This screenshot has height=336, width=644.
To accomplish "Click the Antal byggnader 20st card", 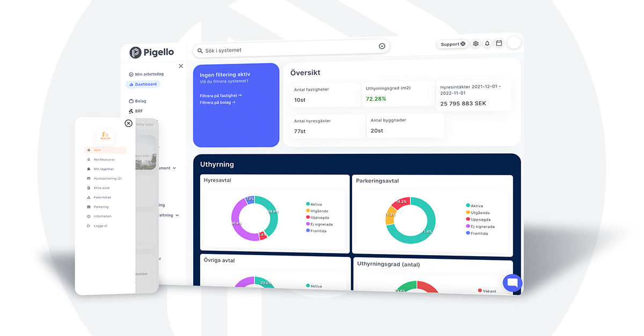I will [x=406, y=125].
